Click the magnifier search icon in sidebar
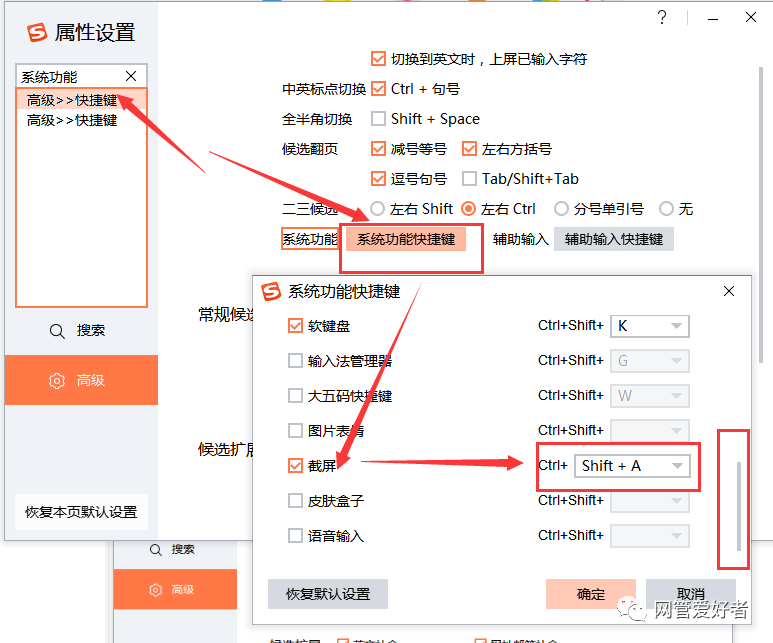The image size is (773, 643). pos(57,331)
